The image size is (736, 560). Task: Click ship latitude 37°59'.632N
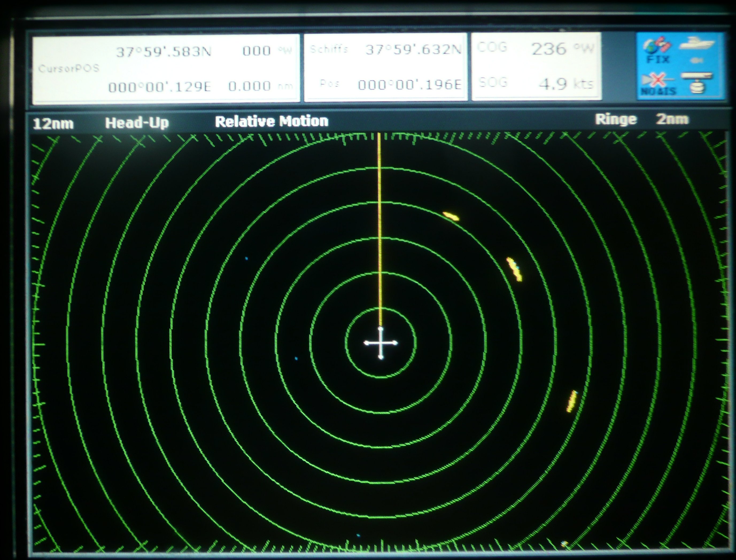pos(414,50)
